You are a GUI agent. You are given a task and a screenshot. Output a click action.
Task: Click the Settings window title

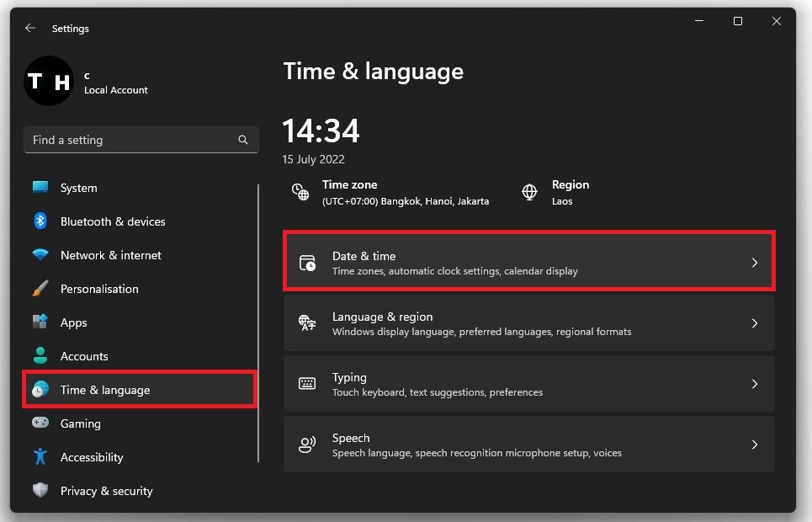click(71, 29)
